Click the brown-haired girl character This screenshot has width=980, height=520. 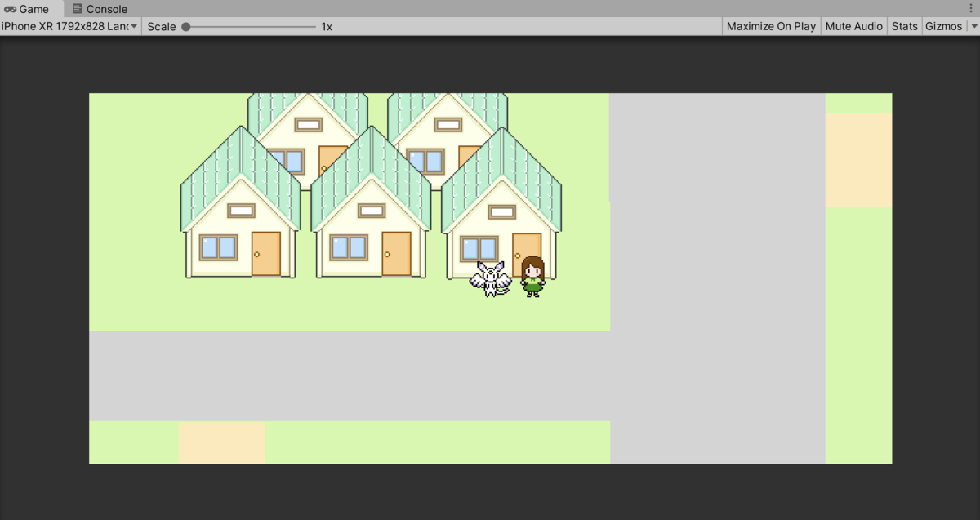pyautogui.click(x=532, y=276)
